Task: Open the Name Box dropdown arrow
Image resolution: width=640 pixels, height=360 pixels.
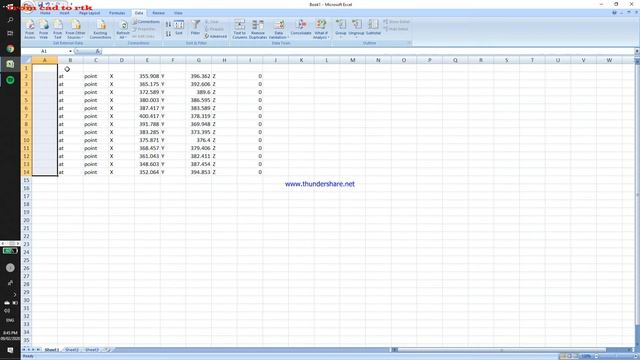Action: coord(70,51)
